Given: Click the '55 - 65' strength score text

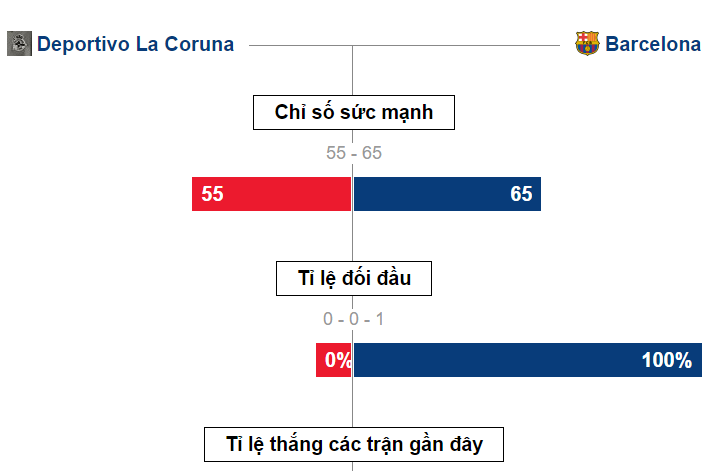Looking at the screenshot, I should coord(354,153).
